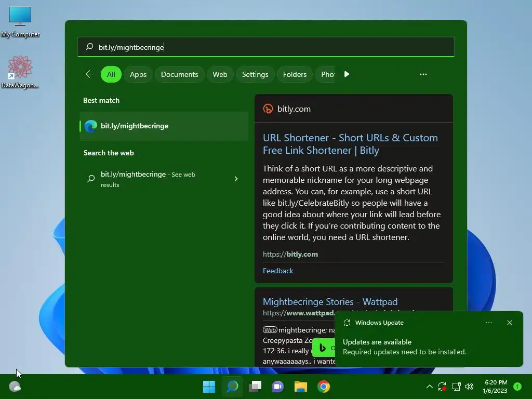Launch Google Chrome from taskbar
532x399 pixels.
click(324, 387)
